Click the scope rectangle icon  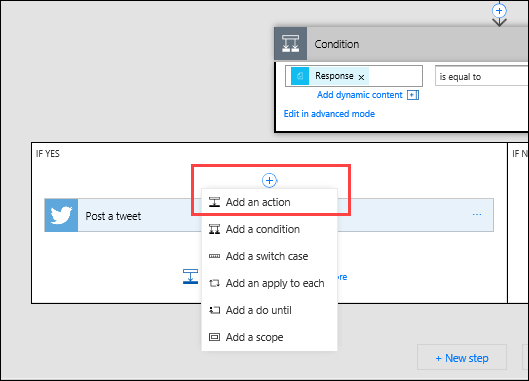point(214,337)
